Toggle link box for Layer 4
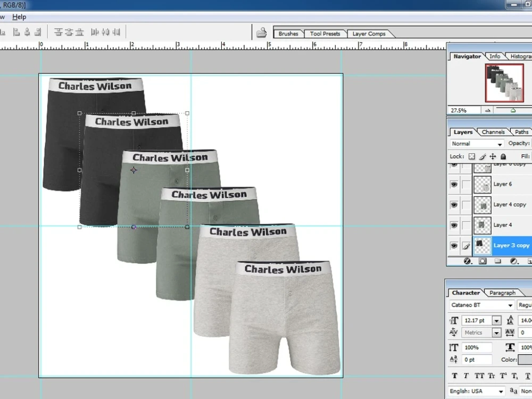This screenshot has width=532, height=399. (467, 225)
